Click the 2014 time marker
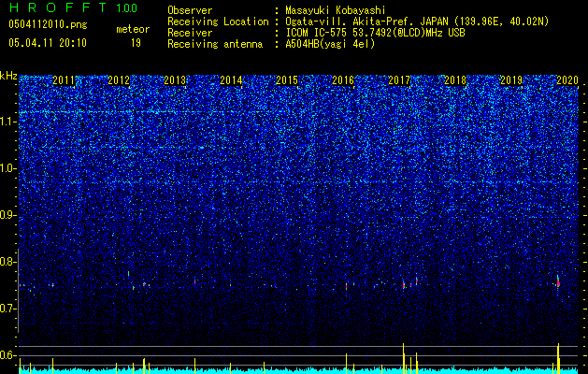The width and height of the screenshot is (588, 374). [x=231, y=80]
